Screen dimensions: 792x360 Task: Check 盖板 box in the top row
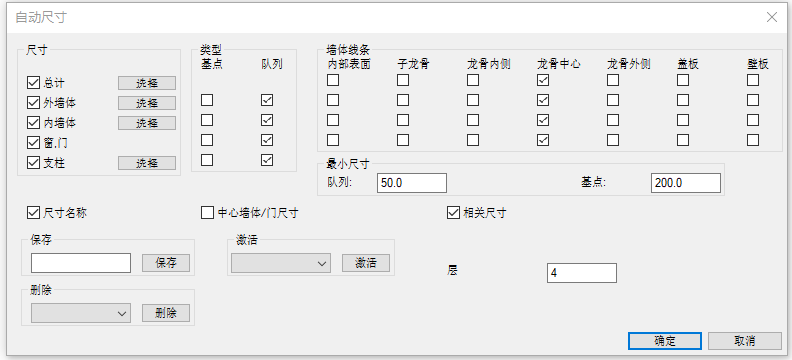point(683,80)
